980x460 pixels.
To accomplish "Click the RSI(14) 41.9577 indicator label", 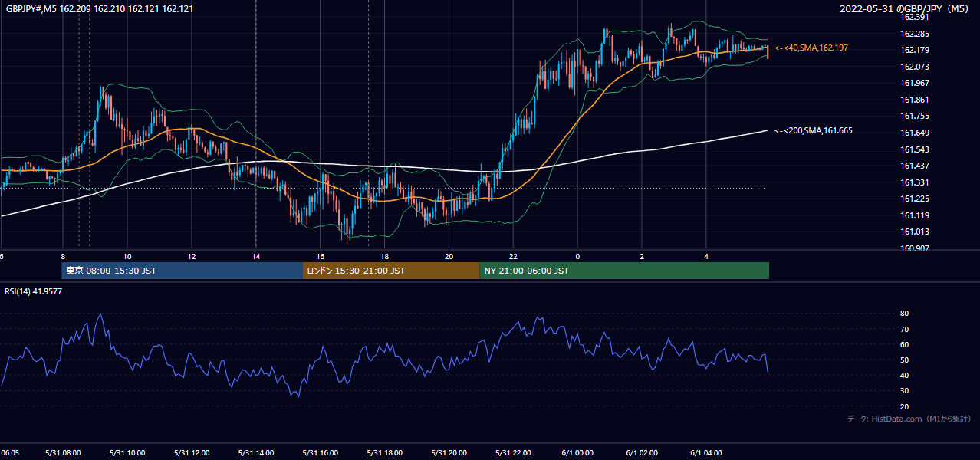I will click(34, 291).
